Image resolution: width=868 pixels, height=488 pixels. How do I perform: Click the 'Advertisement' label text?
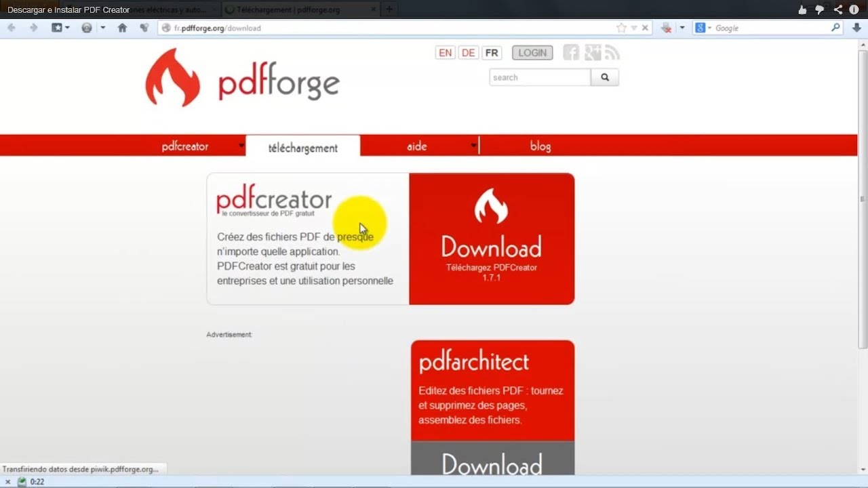coord(229,335)
